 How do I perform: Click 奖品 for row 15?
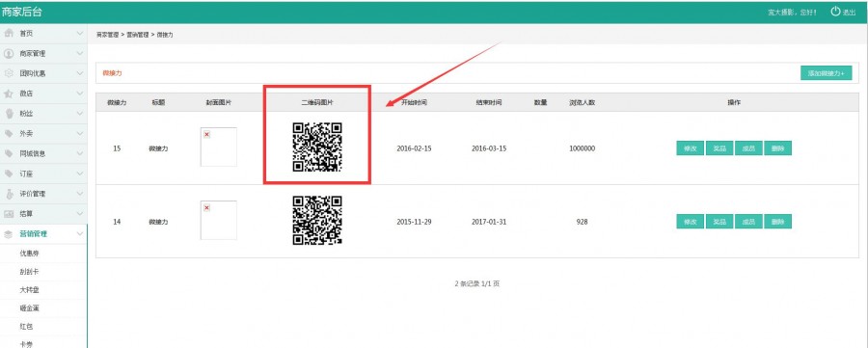click(x=719, y=148)
